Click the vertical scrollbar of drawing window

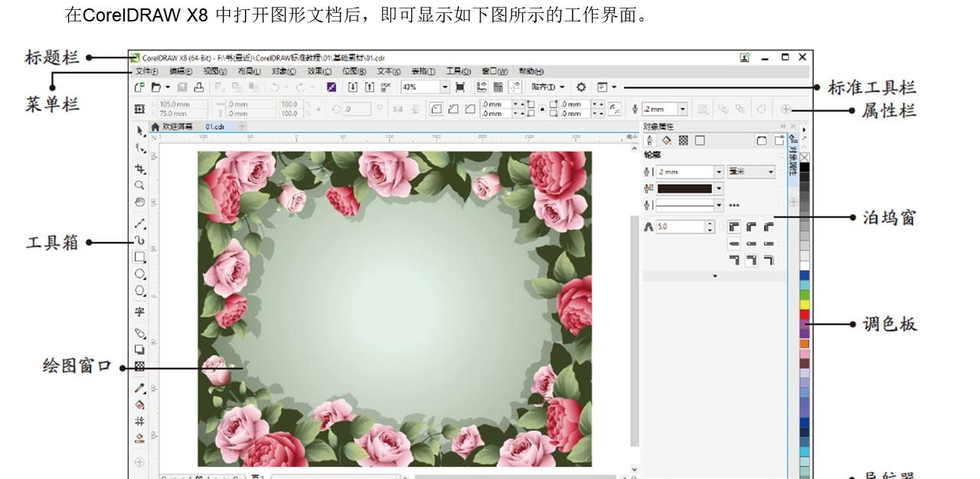click(635, 329)
